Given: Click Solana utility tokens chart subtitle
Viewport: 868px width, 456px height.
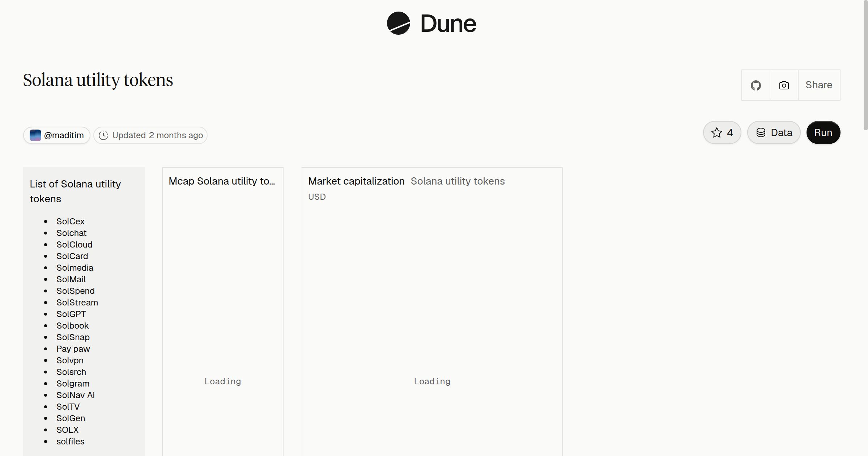Looking at the screenshot, I should [x=458, y=181].
